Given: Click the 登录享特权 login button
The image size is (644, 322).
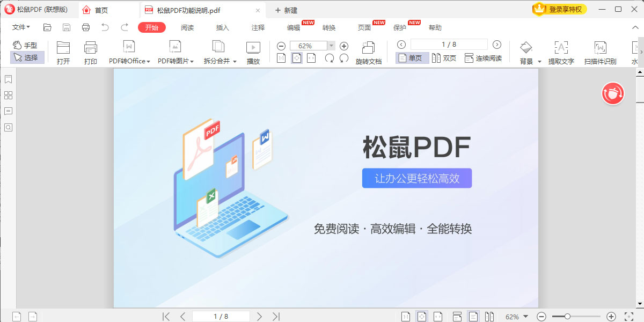Looking at the screenshot, I should (560, 9).
